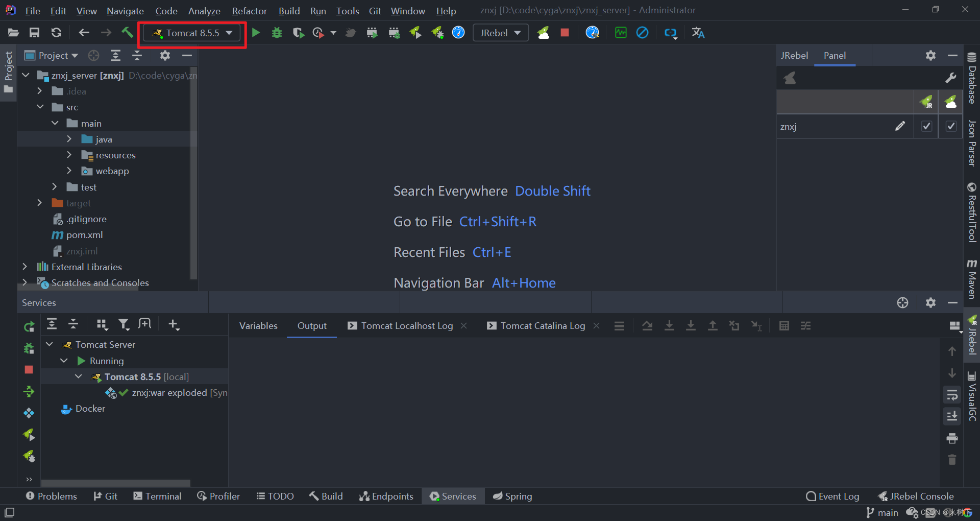Toggle the VisualGC side panel

click(x=972, y=396)
